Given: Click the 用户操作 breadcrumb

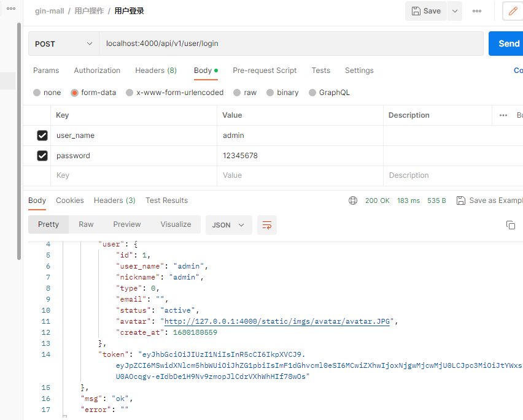Looking at the screenshot, I should pos(89,11).
